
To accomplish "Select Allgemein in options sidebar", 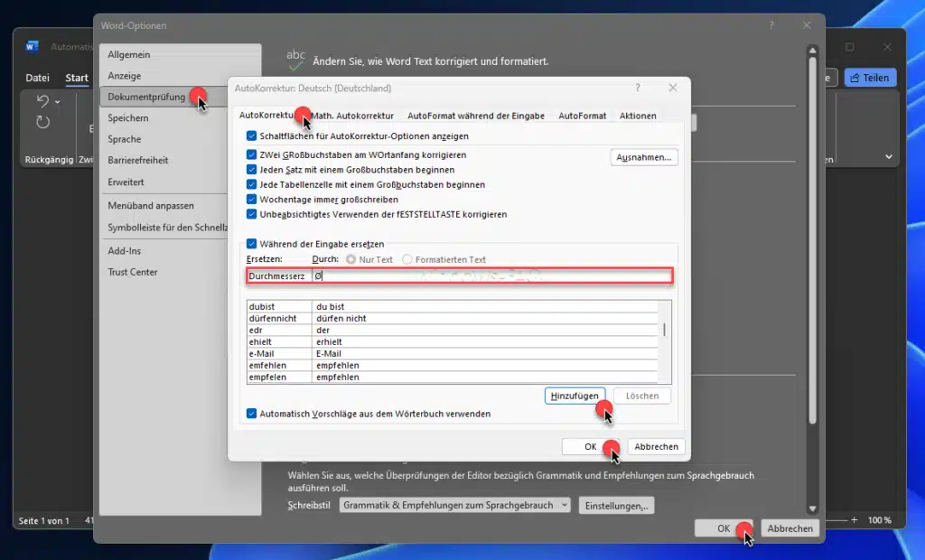I will 181,54.
